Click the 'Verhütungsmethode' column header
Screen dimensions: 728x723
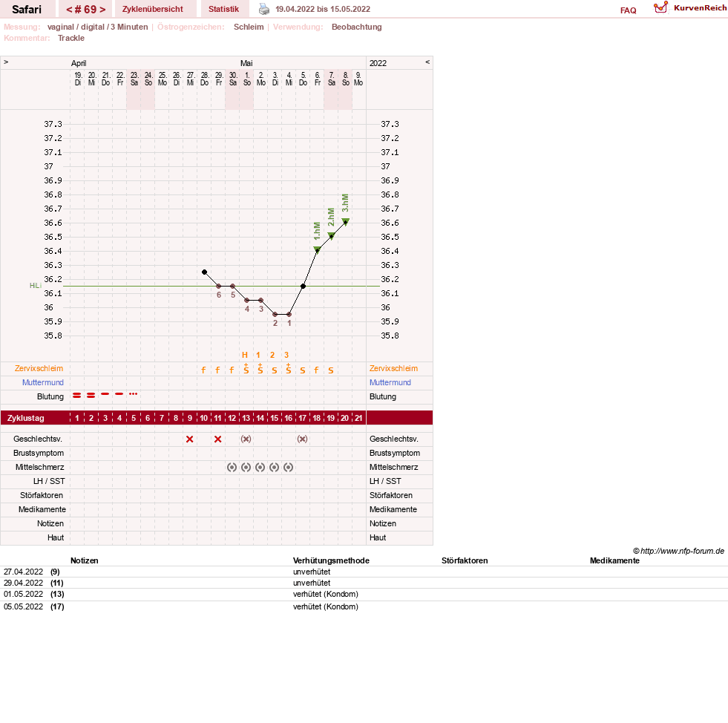coord(331,560)
